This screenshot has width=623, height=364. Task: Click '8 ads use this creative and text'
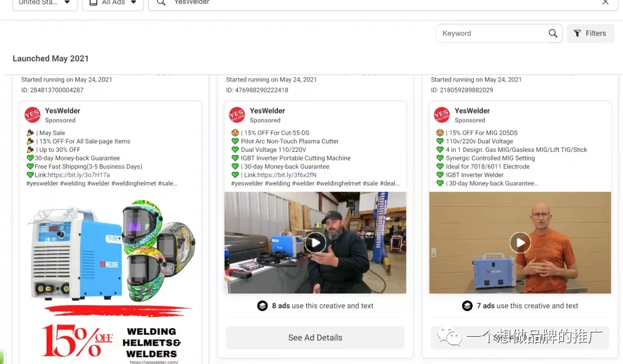click(x=322, y=306)
